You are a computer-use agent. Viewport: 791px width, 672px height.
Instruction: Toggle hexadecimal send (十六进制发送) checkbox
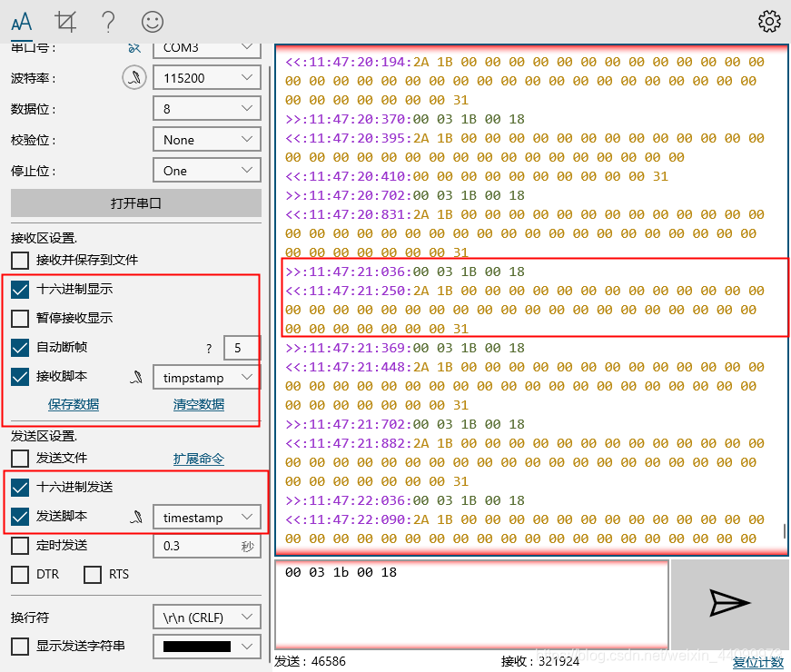click(x=20, y=488)
